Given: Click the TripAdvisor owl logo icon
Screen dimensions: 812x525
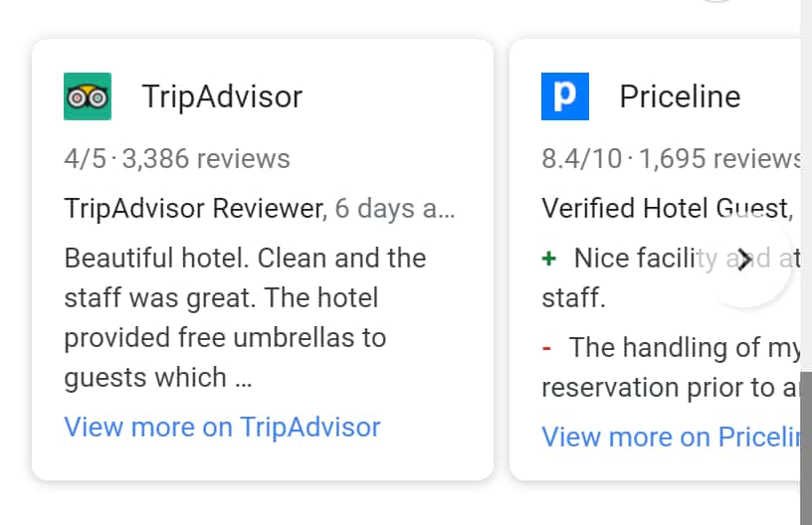Looking at the screenshot, I should (88, 96).
